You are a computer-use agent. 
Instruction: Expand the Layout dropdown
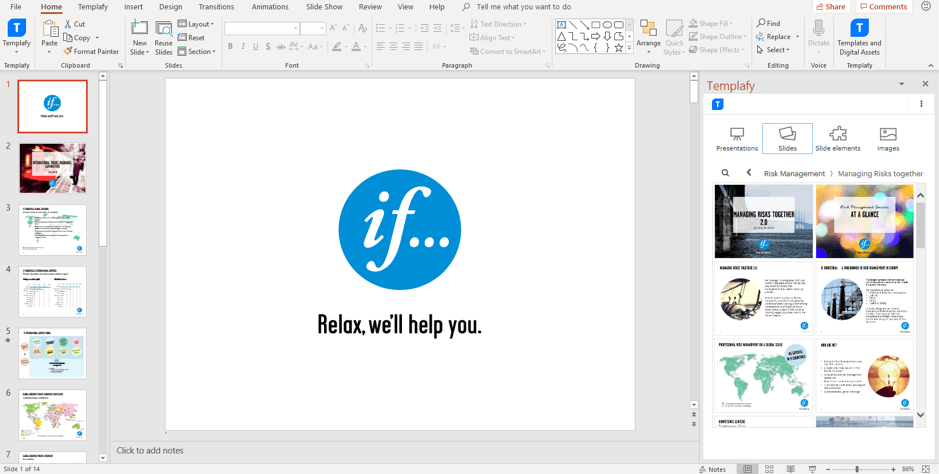point(196,24)
